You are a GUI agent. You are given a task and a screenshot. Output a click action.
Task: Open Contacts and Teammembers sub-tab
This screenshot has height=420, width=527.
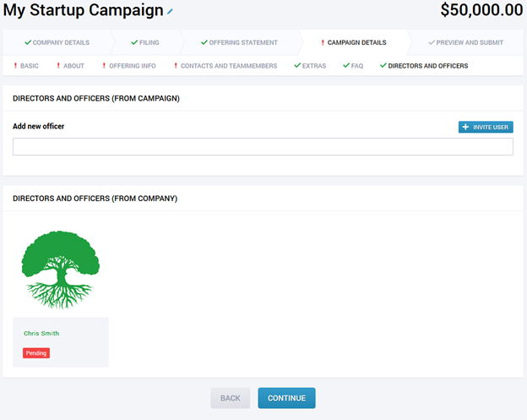pyautogui.click(x=225, y=66)
